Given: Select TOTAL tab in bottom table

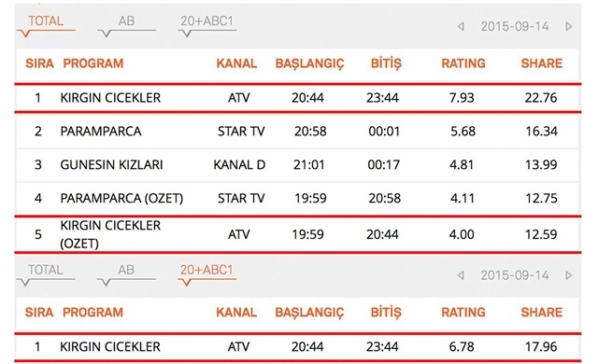Looking at the screenshot, I should (46, 270).
